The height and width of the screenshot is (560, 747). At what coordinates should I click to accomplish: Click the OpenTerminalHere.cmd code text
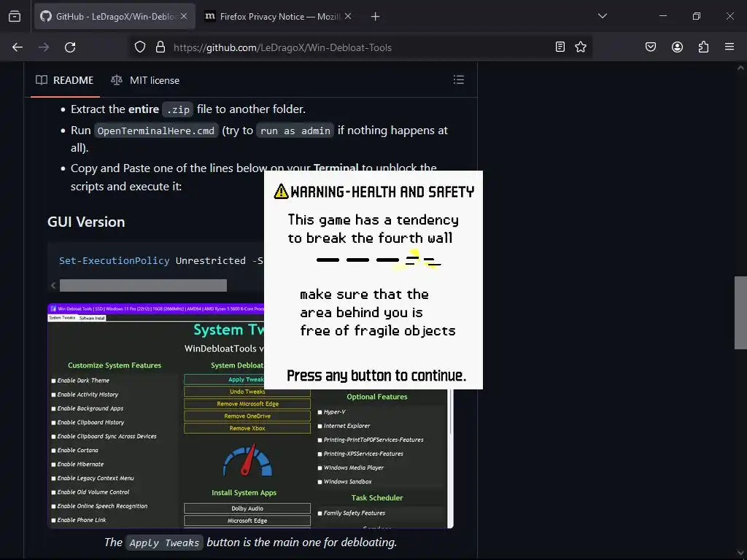(x=156, y=131)
